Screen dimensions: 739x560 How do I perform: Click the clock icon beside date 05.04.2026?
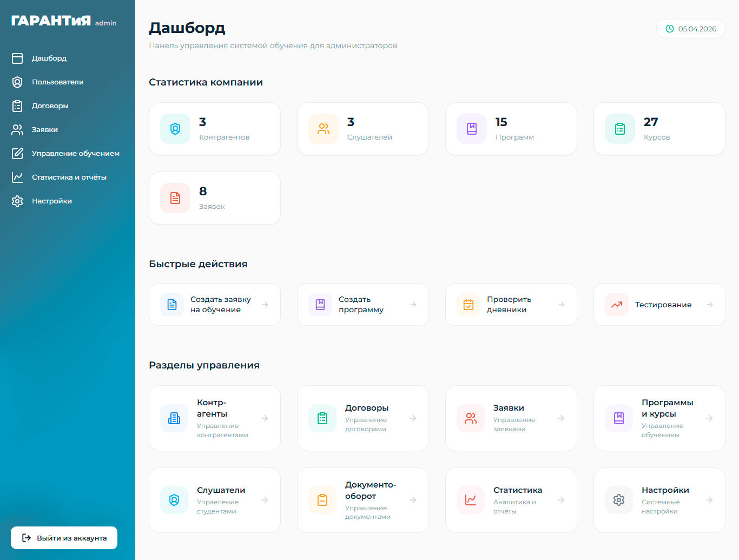click(670, 29)
